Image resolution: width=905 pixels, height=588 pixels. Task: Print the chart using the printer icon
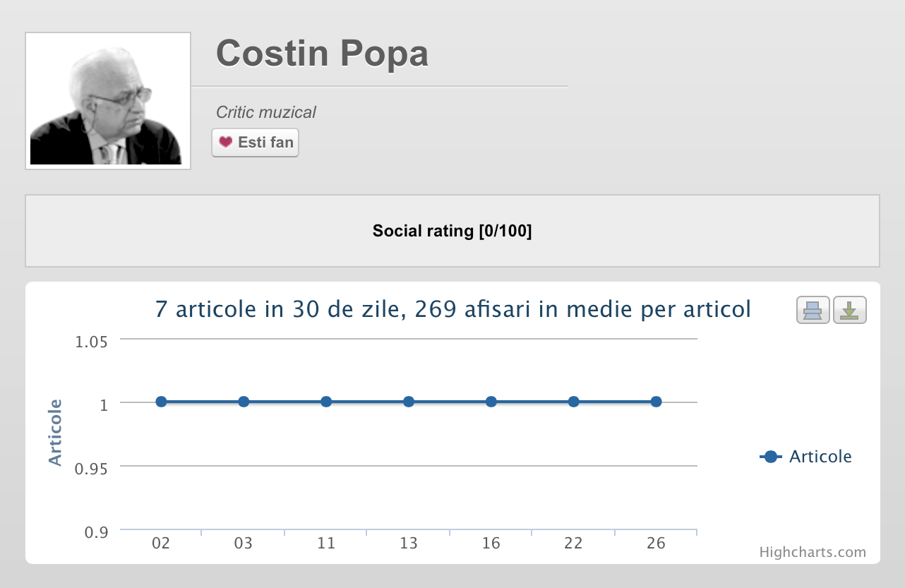tap(813, 311)
